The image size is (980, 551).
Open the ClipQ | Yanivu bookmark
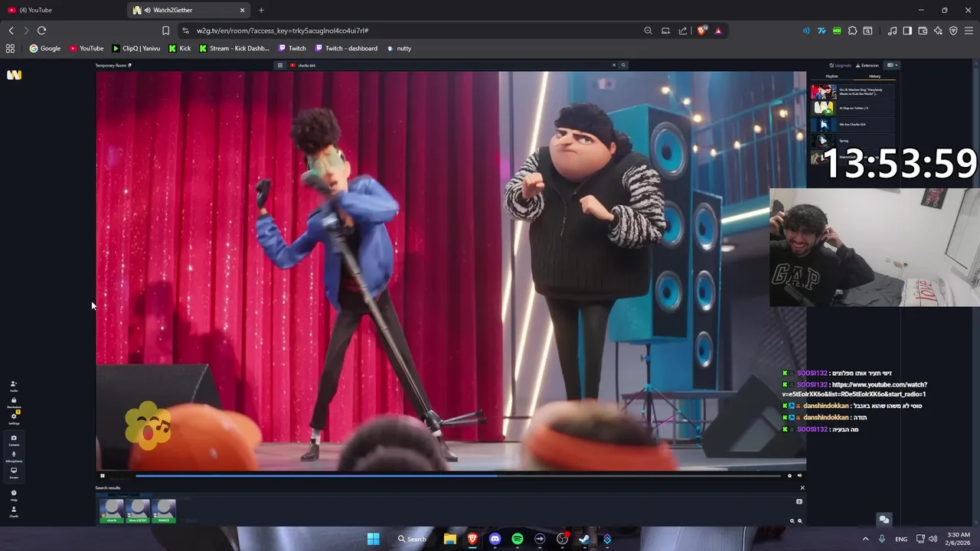(x=136, y=48)
